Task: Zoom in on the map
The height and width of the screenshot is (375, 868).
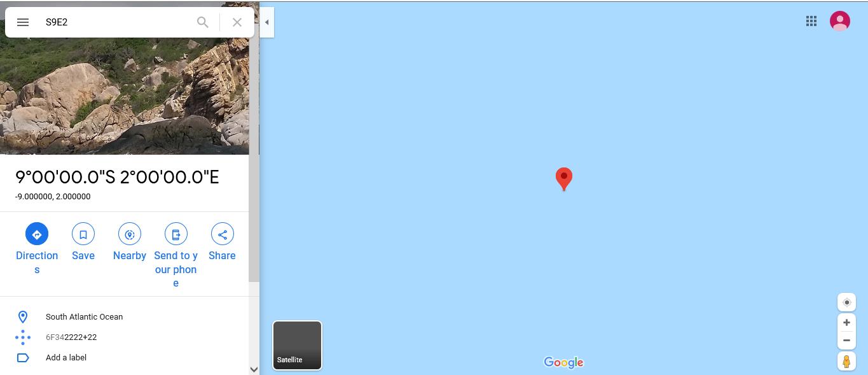Action: coord(846,323)
